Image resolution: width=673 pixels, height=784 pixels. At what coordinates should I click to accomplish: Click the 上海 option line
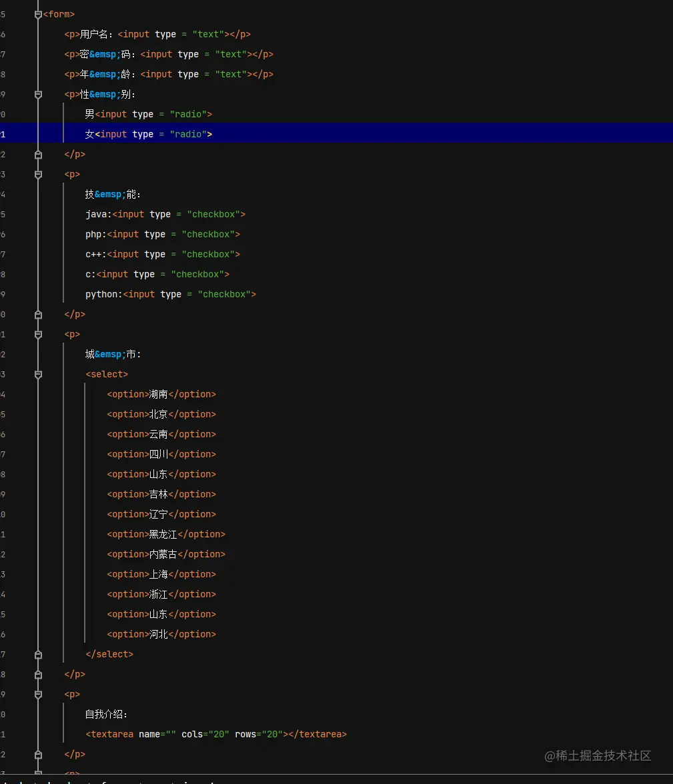pyautogui.click(x=161, y=575)
